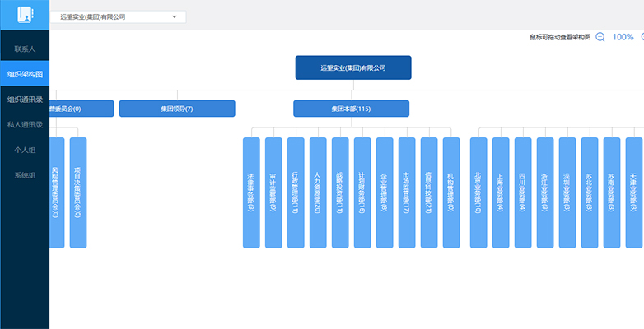The height and width of the screenshot is (329, 644).
Task: Select 组织架构图 in the sidebar
Action: point(25,75)
